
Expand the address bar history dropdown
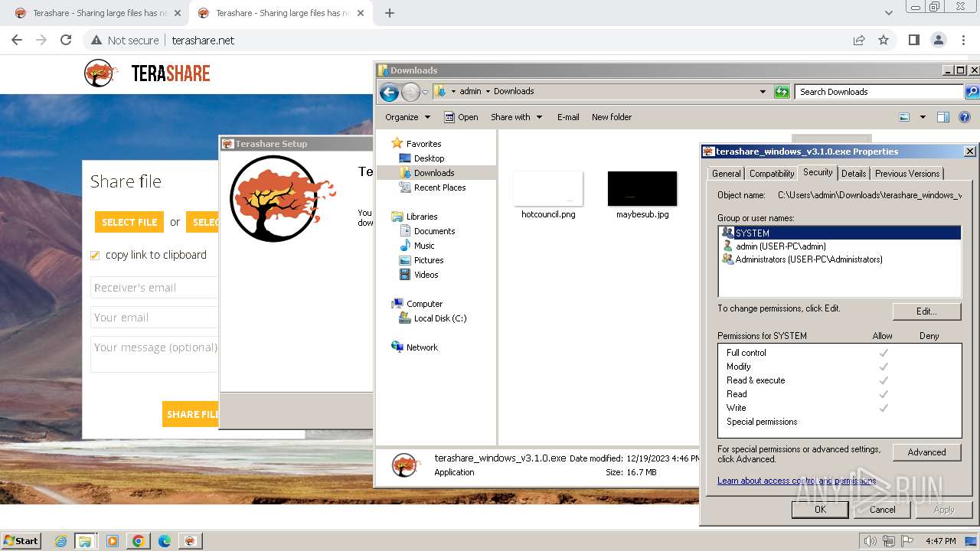pyautogui.click(x=763, y=92)
